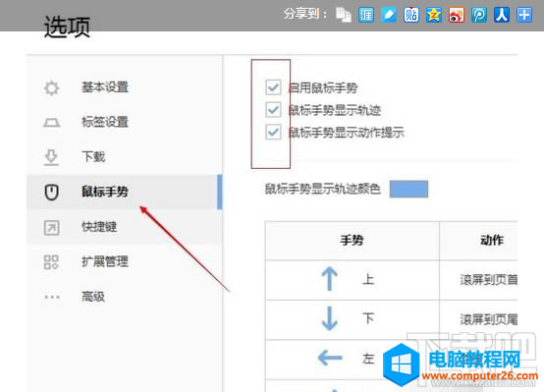Pick the gesture trail color swatch
544x392 pixels.
coord(408,190)
